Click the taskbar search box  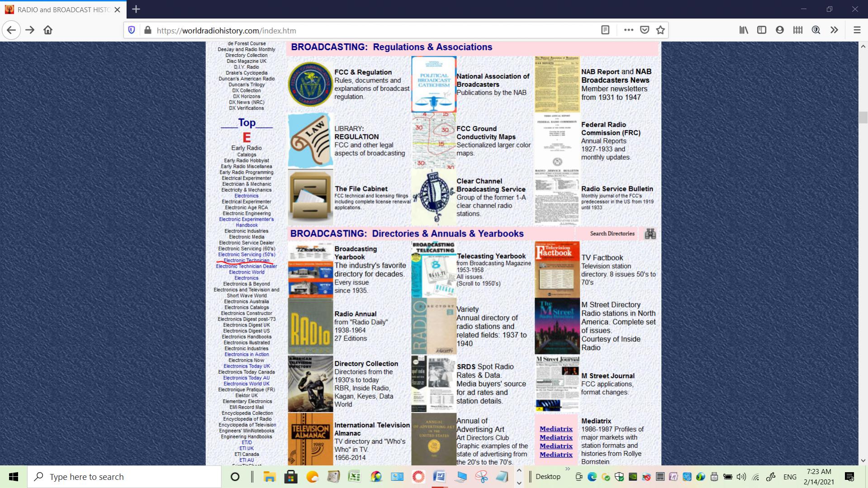(124, 477)
